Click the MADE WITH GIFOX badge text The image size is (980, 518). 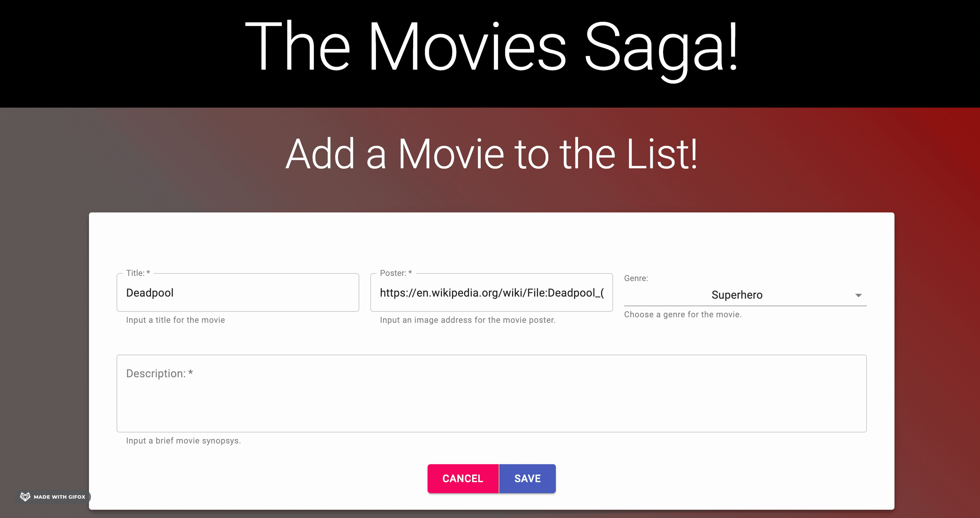pos(59,497)
